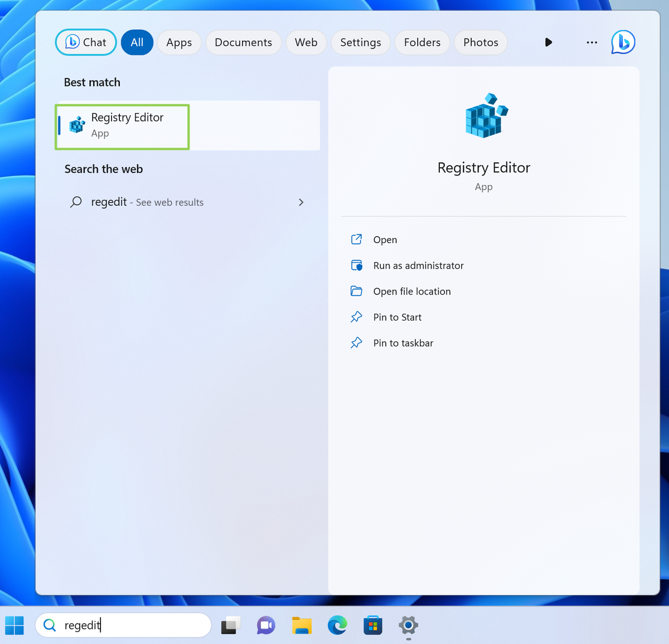Launch Microsoft Edge from the taskbar
Screen dimensions: 669x644
point(337,626)
